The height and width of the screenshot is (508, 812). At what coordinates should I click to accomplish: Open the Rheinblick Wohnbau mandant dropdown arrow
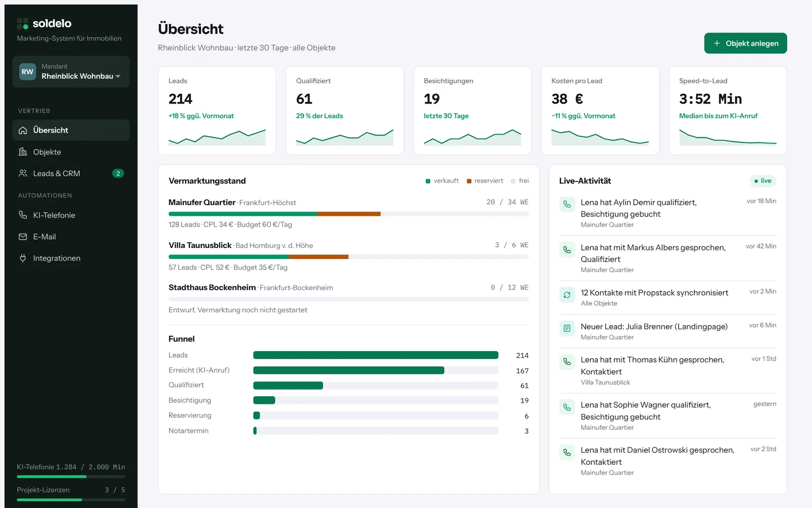[x=118, y=77]
